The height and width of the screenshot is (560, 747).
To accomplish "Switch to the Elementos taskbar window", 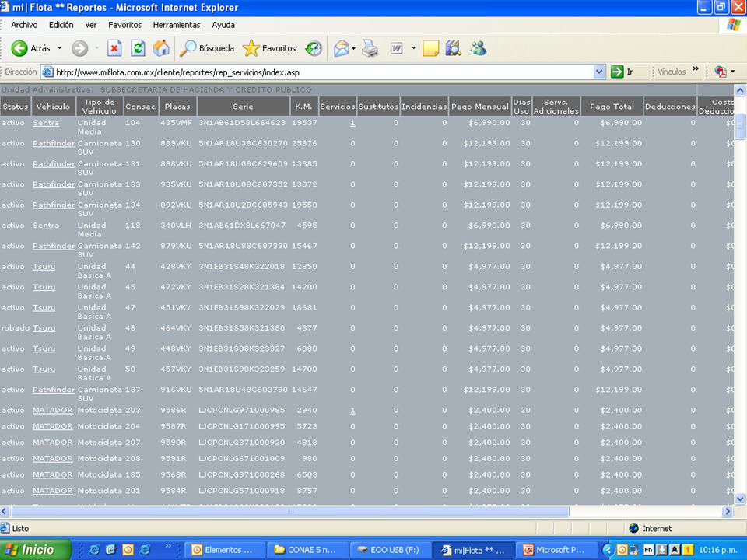I will 223,550.
